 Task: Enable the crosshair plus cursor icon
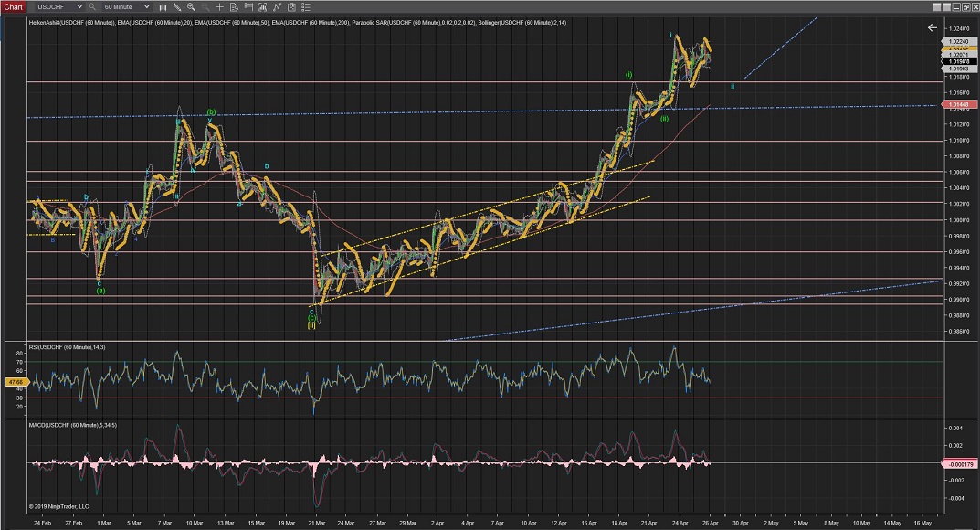(x=219, y=7)
